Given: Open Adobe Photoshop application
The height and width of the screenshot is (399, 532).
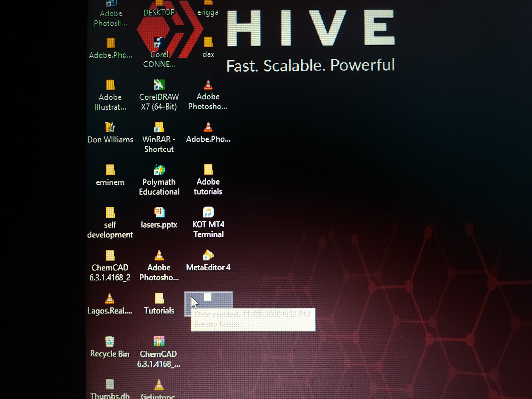Looking at the screenshot, I should tap(111, 8).
